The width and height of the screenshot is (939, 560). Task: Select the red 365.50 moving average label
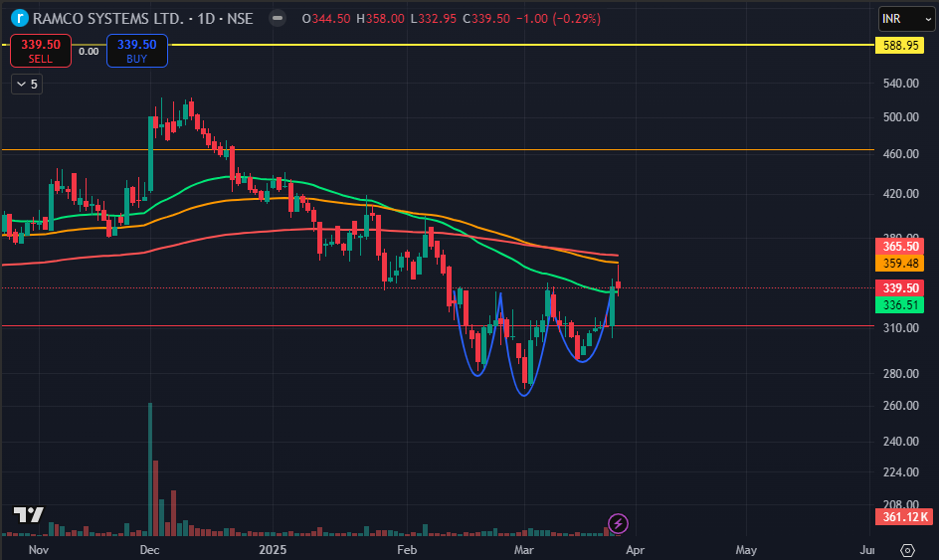click(900, 246)
